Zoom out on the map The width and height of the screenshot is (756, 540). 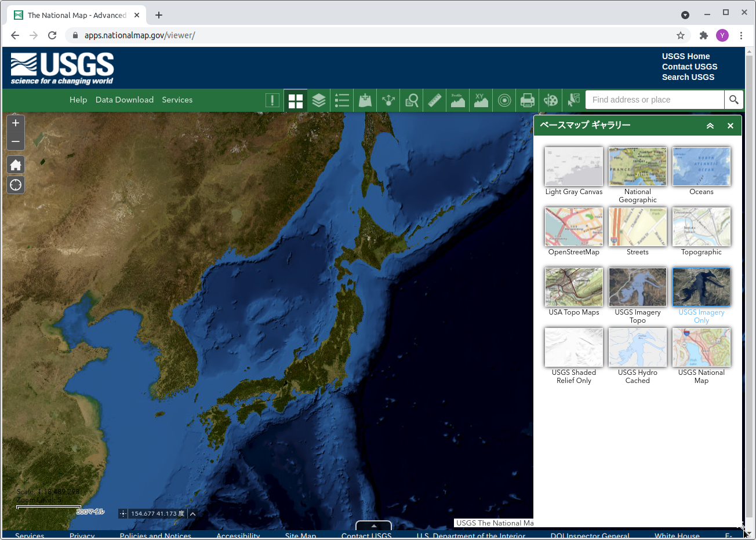[16, 141]
